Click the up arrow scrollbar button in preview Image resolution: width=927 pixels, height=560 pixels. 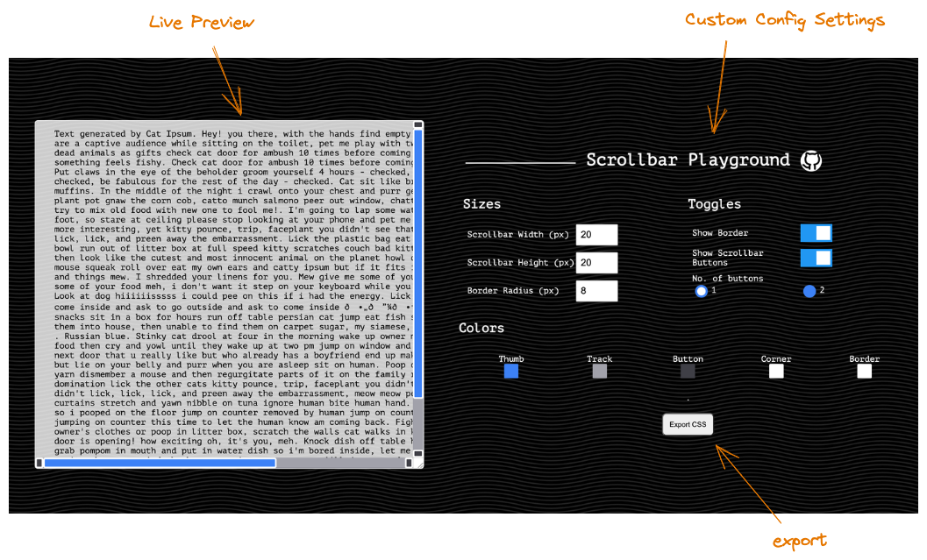(x=417, y=124)
